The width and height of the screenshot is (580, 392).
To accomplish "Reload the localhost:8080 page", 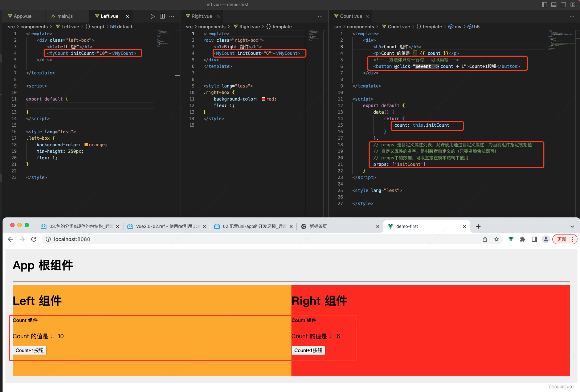I will tap(34, 239).
